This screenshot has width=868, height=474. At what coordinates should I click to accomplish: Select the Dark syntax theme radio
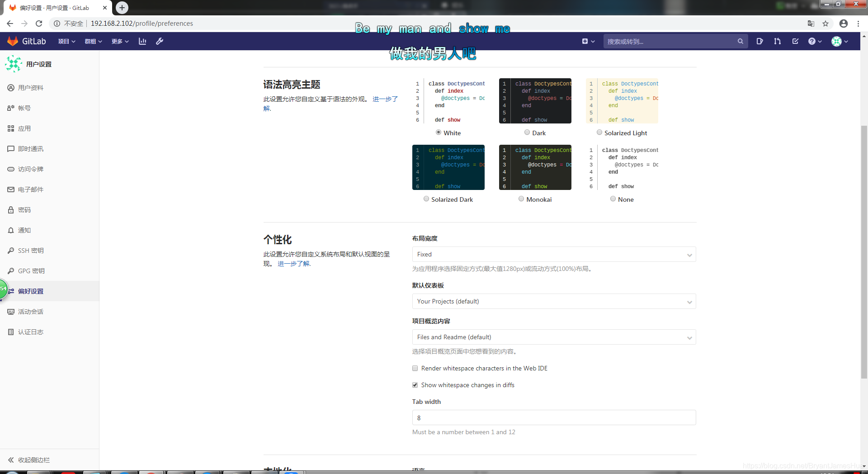pos(527,133)
